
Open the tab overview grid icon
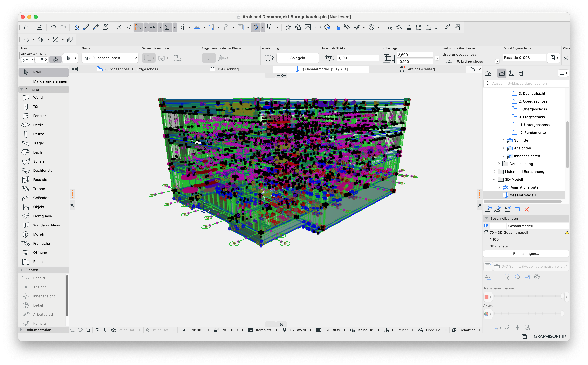tap(75, 69)
